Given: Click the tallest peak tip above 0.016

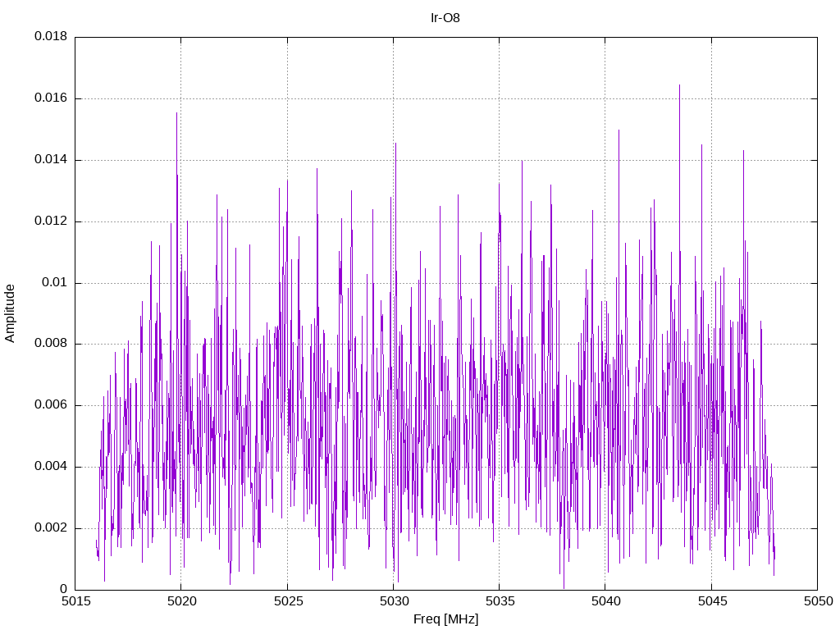Looking at the screenshot, I should 679,85.
